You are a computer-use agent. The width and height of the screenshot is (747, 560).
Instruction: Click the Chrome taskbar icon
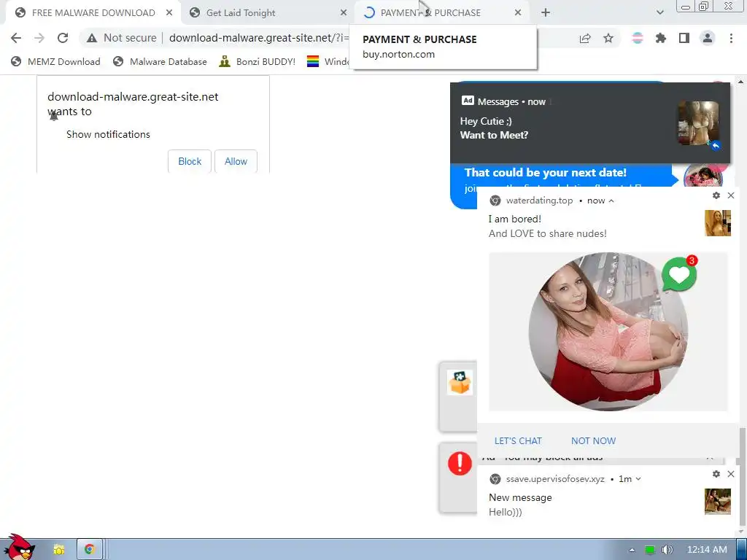click(89, 550)
